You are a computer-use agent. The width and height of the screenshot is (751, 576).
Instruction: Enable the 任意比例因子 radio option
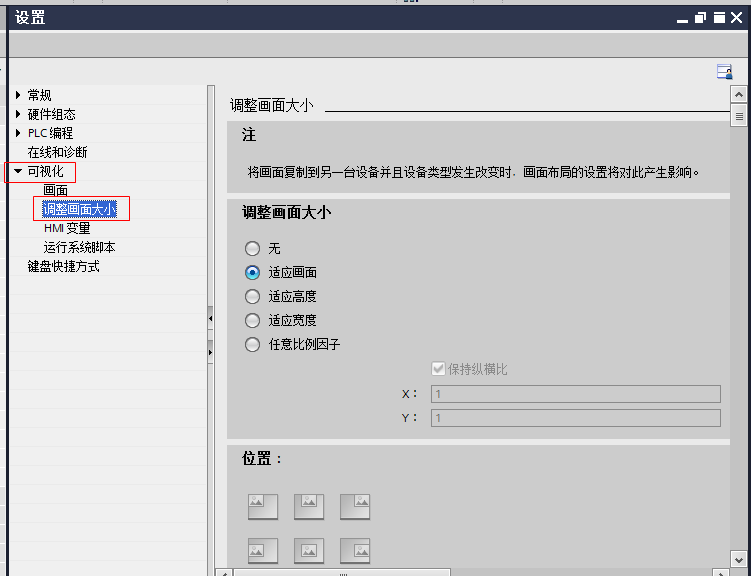point(253,344)
